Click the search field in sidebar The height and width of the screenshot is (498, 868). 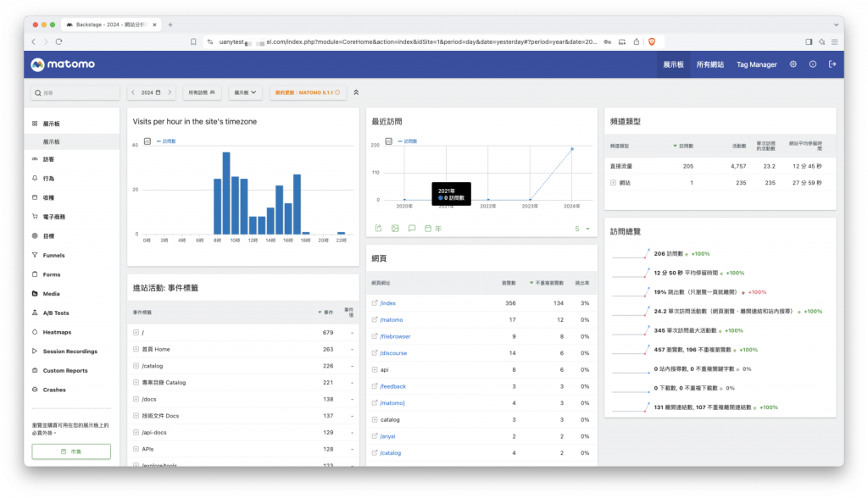tap(75, 93)
